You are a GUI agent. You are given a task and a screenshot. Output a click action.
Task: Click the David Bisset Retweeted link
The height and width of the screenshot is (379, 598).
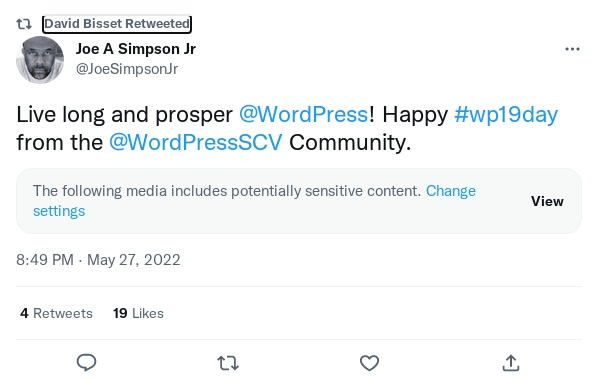click(x=117, y=24)
